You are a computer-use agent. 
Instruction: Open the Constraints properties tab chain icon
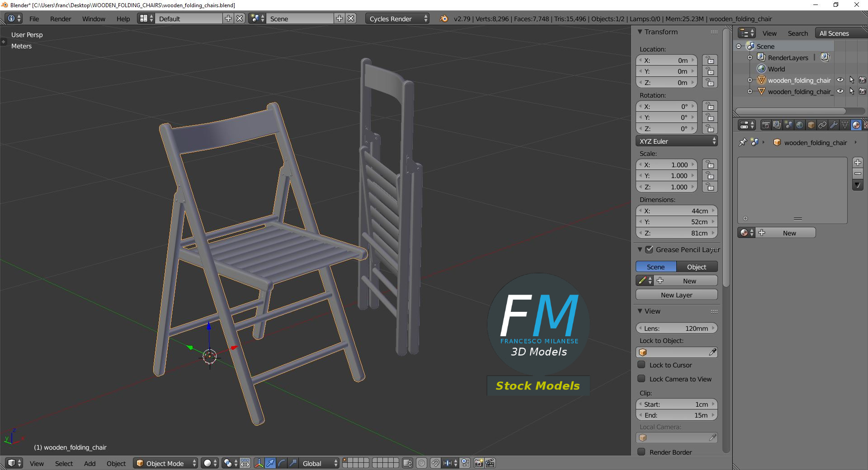click(x=822, y=125)
